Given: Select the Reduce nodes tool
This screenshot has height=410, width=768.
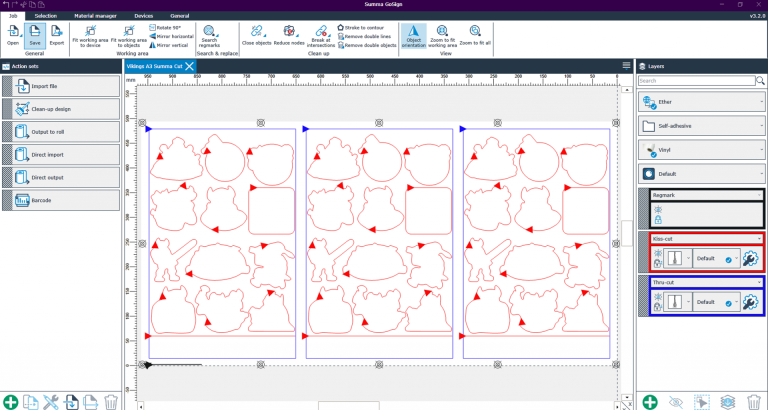Looking at the screenshot, I should 290,37.
